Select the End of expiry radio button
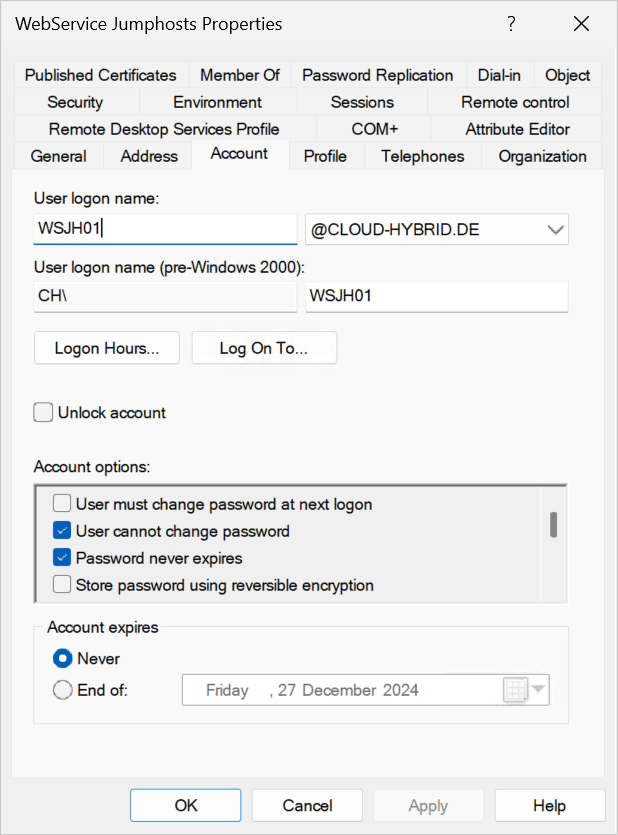Viewport: 618px width, 835px height. tap(63, 690)
